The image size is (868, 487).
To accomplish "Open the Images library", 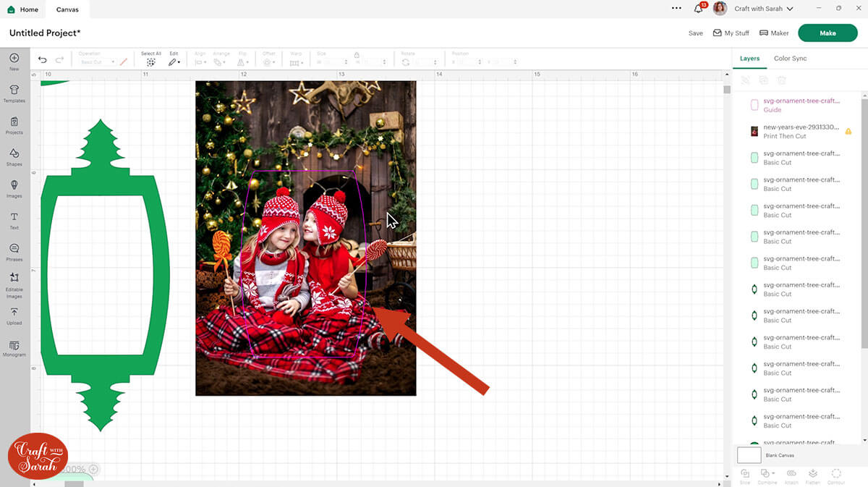I will [x=14, y=188].
